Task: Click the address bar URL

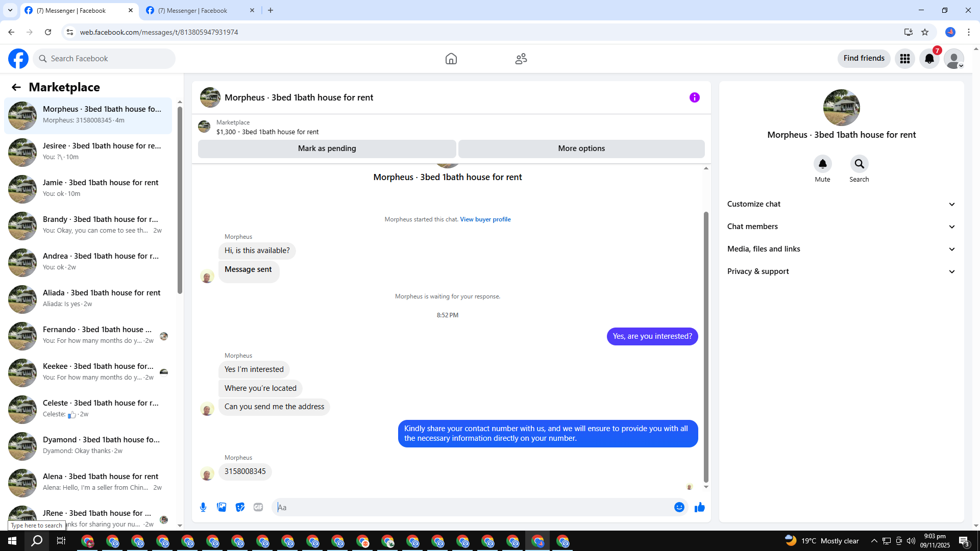Action: 159,32
